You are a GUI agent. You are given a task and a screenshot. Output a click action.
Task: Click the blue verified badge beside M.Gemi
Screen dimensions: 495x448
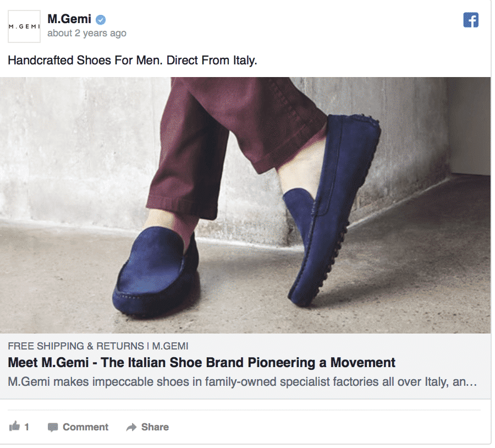click(101, 20)
